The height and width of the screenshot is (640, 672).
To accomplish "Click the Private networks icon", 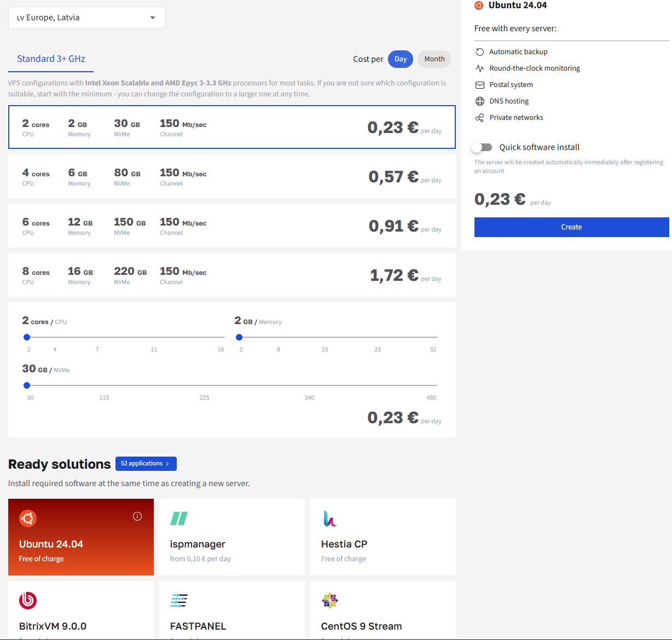I will 480,117.
